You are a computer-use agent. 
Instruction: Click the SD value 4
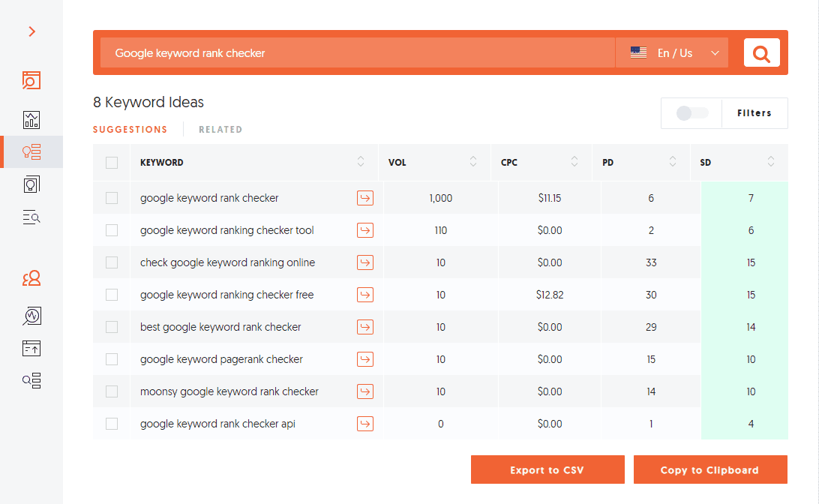tap(751, 424)
